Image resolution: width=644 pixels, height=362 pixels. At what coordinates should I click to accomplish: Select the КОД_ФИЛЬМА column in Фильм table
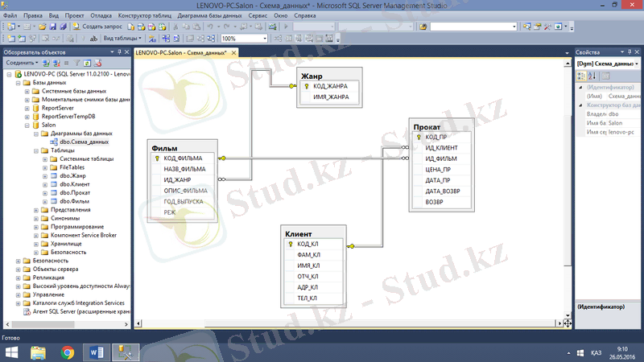point(183,158)
